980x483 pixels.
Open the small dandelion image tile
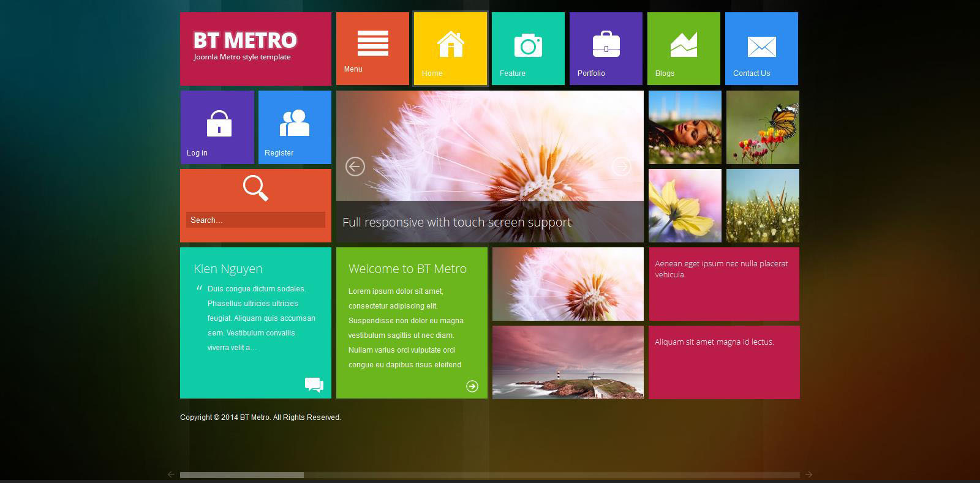[x=568, y=284]
